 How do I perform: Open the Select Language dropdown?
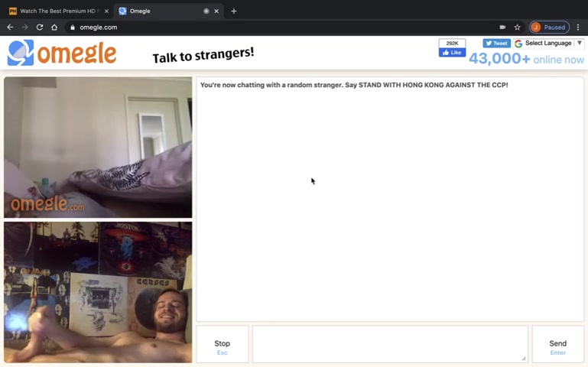[x=548, y=44]
